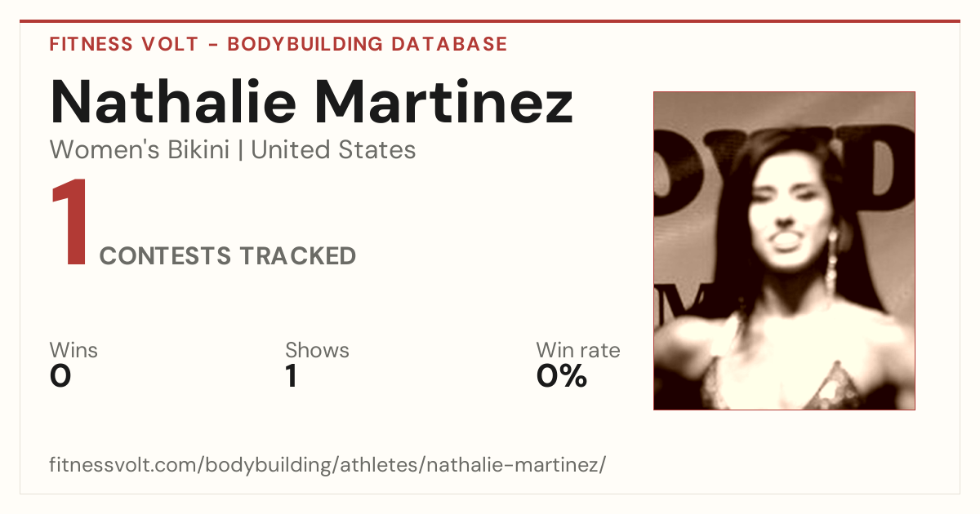Click the Nathalie Martinez name heading

pos(311,101)
